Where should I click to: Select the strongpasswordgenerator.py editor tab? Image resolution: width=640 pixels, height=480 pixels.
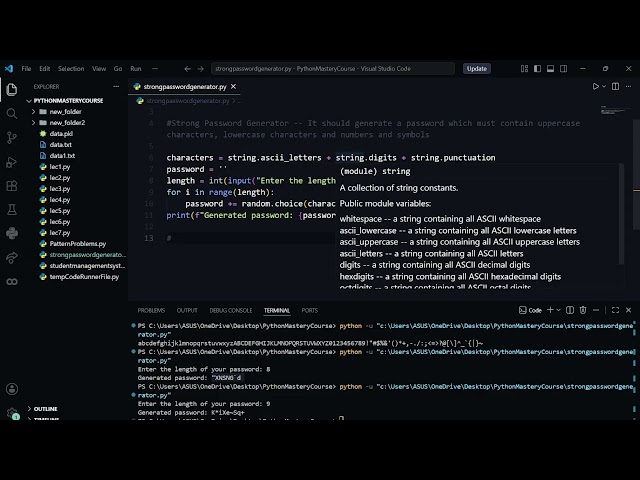click(x=184, y=87)
